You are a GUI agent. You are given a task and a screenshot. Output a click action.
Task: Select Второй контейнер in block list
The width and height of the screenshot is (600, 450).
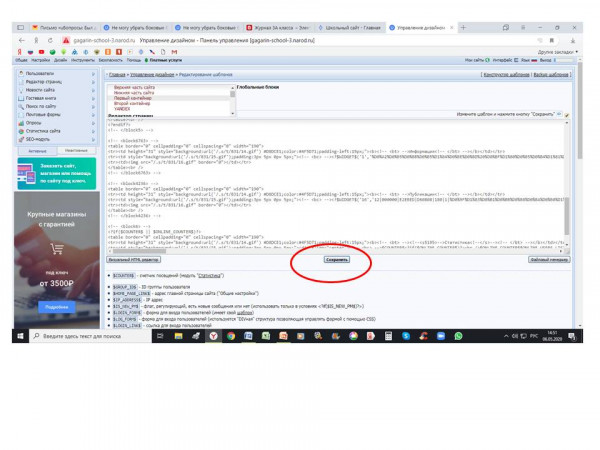[132, 103]
